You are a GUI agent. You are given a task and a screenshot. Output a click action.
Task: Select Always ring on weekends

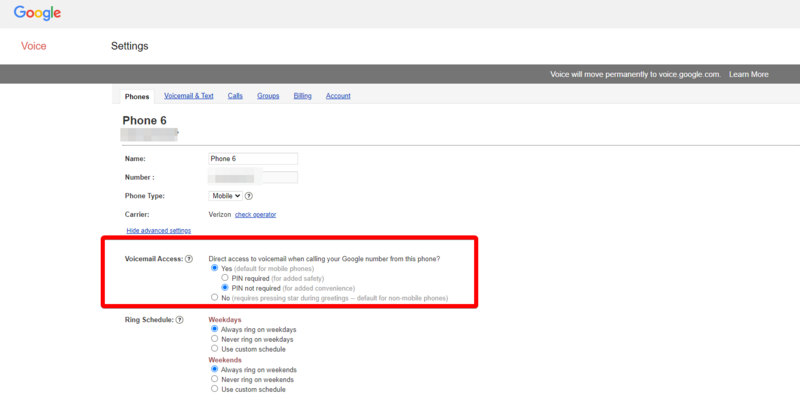point(215,369)
